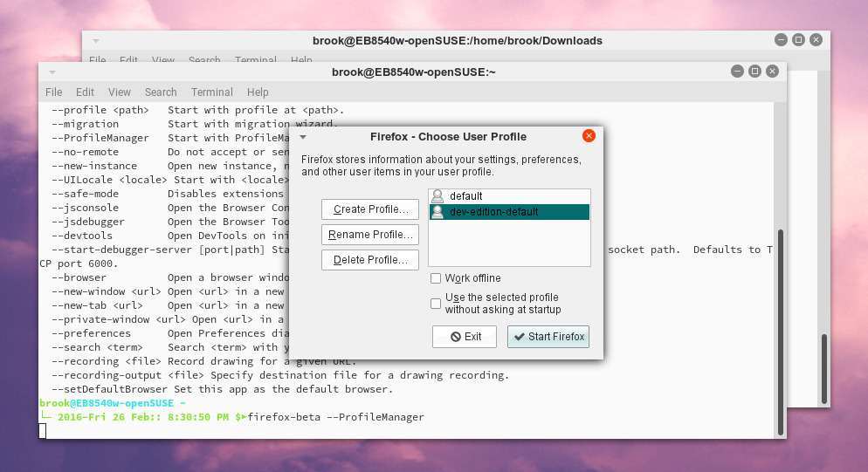
Task: Open the profile dialog's window menu arrow
Action: (x=303, y=137)
